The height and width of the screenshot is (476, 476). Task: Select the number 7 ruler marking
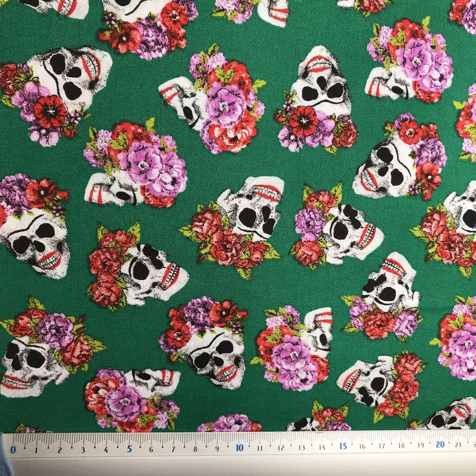click(x=173, y=449)
